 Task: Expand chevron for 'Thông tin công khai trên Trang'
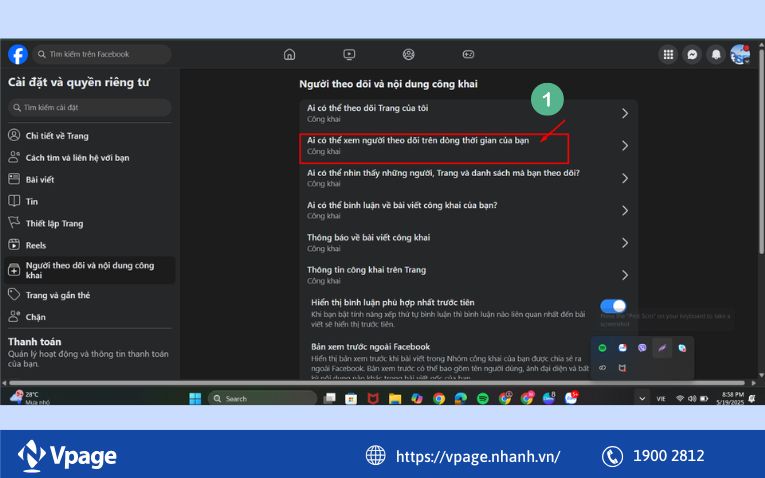click(624, 275)
